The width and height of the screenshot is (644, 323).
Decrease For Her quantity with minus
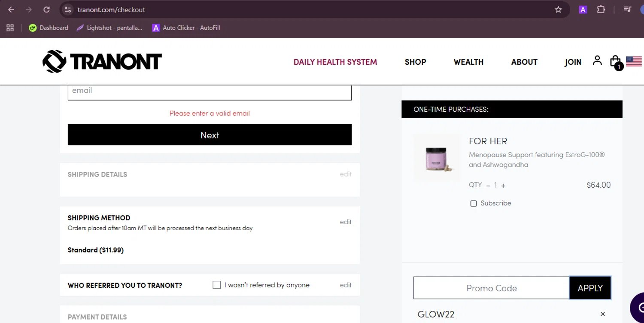(x=488, y=186)
